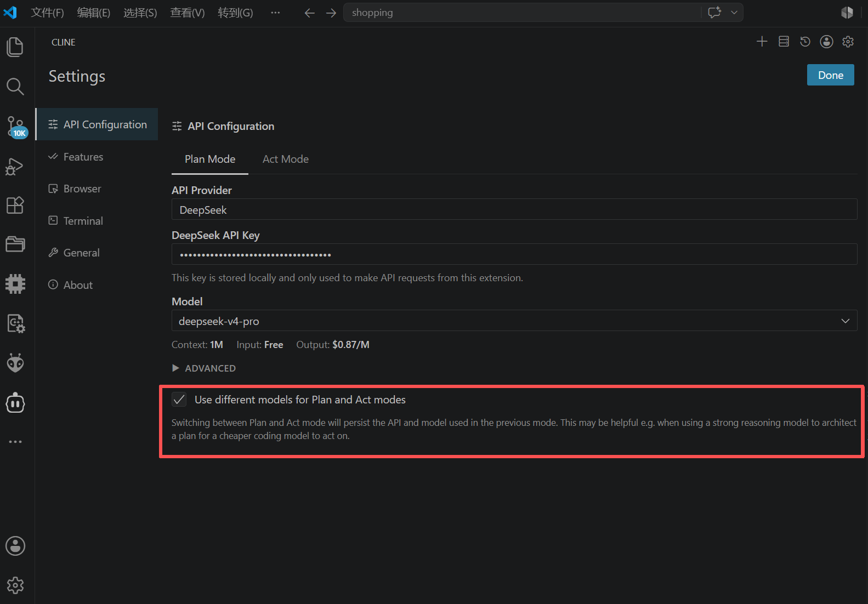Open the Accounts icon at bottom left

15,546
